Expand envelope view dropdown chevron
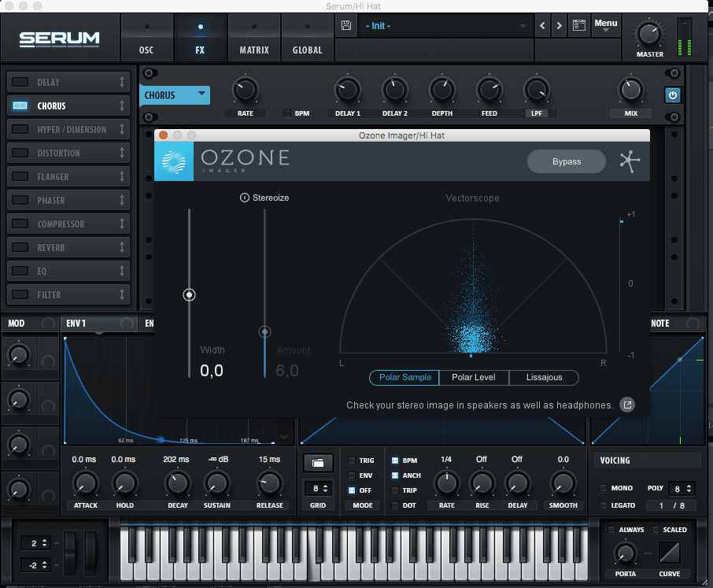This screenshot has height=588, width=713. 284,437
